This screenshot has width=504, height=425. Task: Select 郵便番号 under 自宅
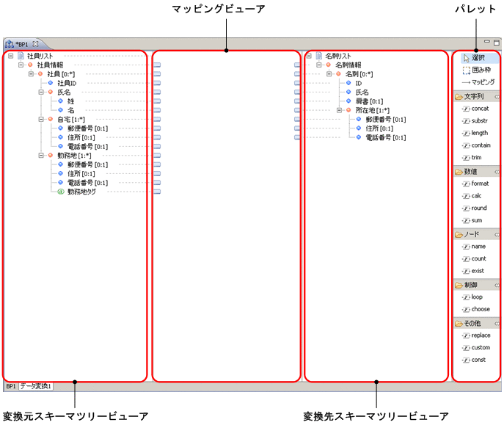(x=88, y=128)
